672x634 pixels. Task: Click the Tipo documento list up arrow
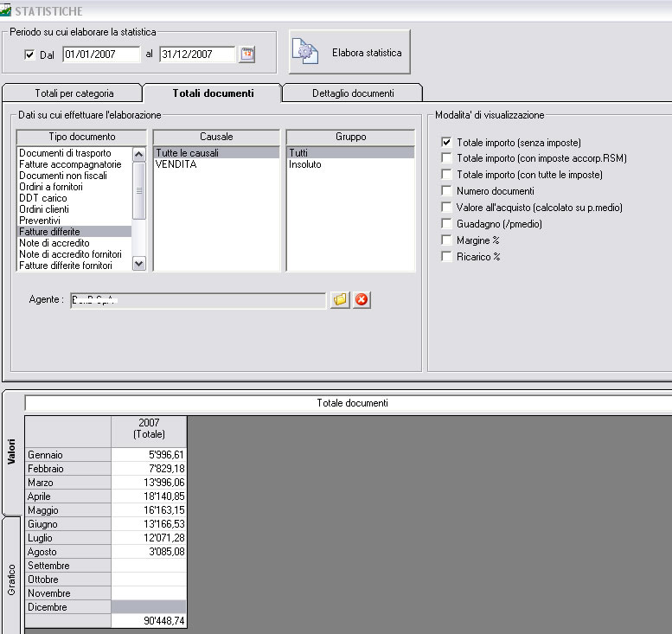(x=139, y=154)
